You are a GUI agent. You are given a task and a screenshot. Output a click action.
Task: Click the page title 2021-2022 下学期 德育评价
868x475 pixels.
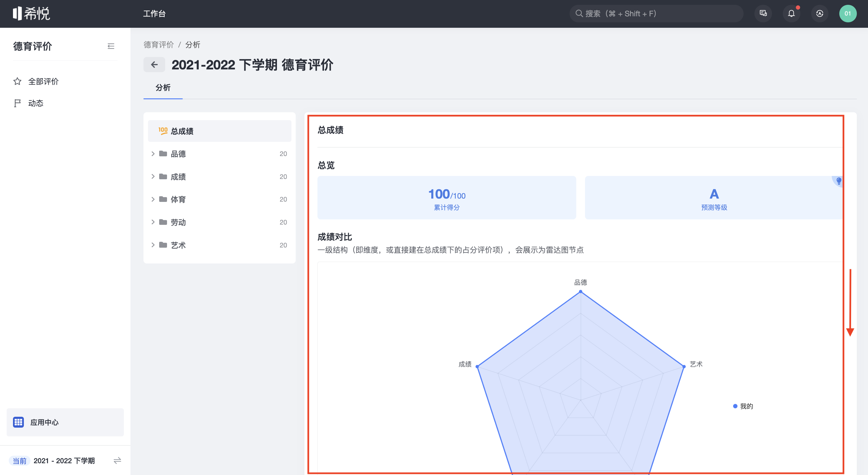pos(252,65)
